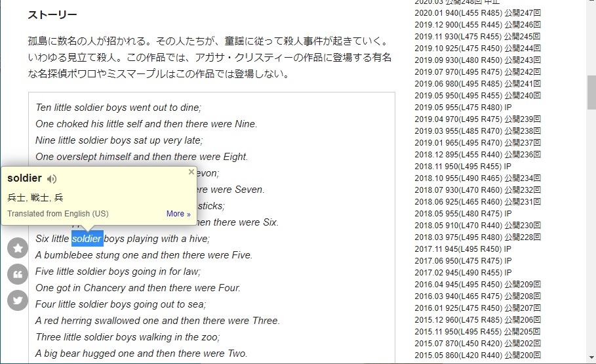The image size is (596, 364).
Task: Close the soldier translation popup
Action: [191, 172]
